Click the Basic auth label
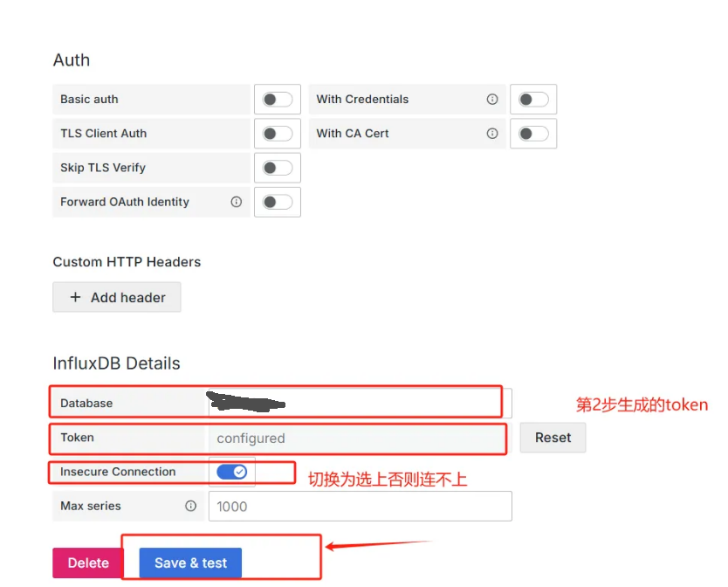 point(89,99)
